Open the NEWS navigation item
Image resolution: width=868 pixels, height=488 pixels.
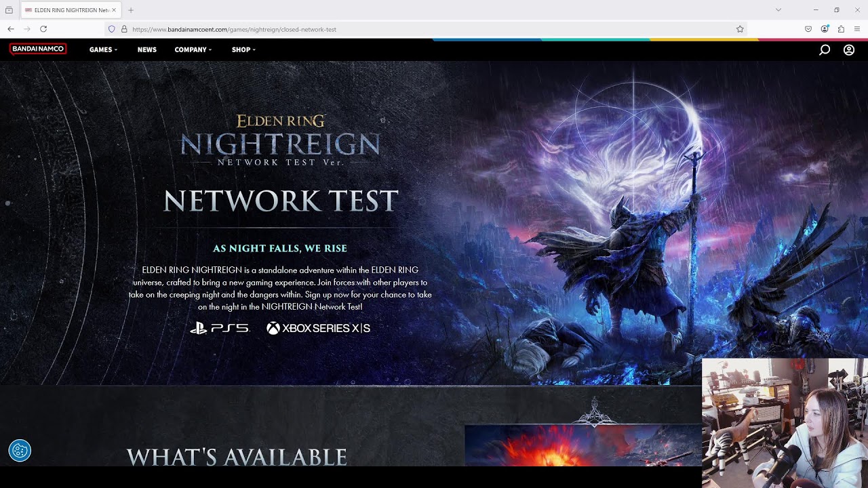(x=146, y=49)
